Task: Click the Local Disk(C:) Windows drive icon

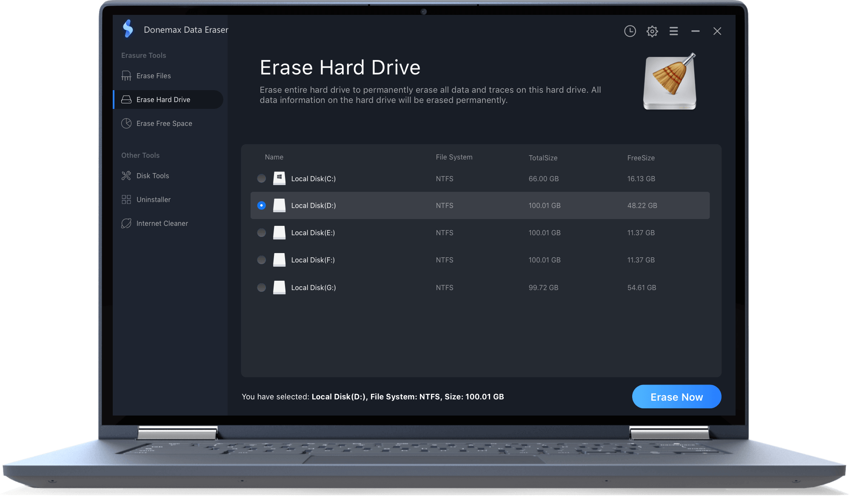Action: (279, 179)
